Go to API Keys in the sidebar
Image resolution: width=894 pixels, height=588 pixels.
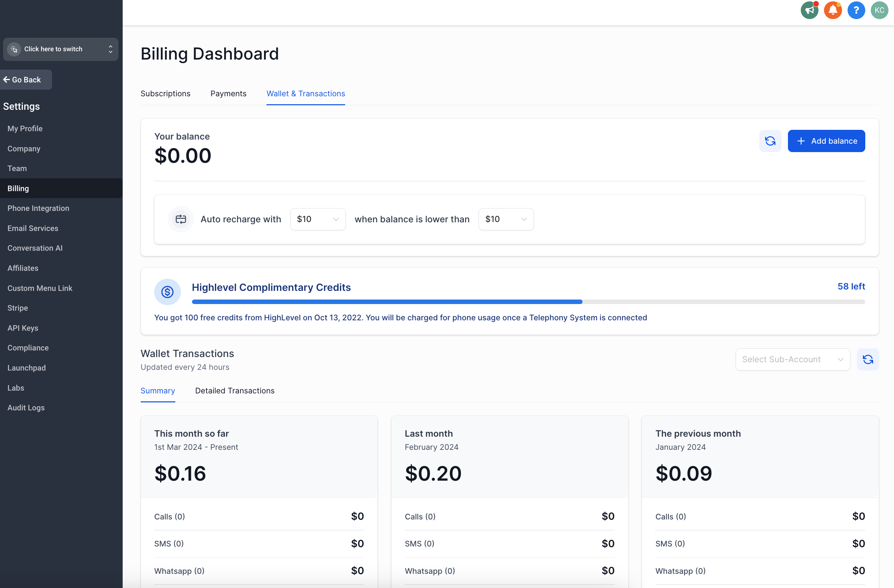point(23,328)
